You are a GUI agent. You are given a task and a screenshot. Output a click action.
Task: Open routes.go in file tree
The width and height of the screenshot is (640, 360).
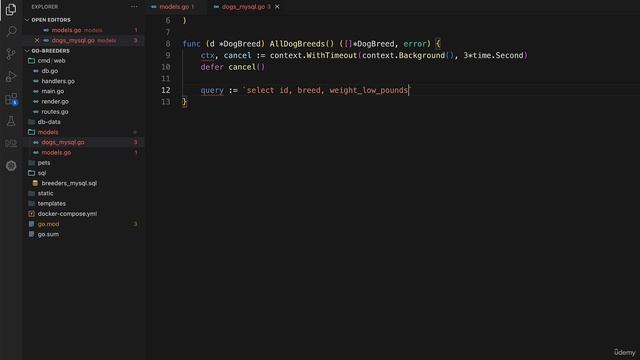click(54, 111)
